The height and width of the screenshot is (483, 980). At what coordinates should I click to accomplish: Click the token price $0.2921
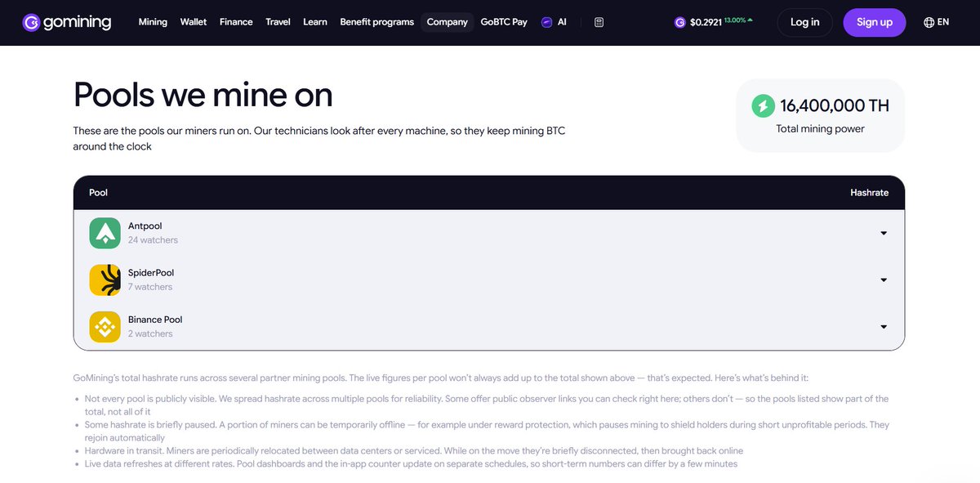click(x=704, y=23)
